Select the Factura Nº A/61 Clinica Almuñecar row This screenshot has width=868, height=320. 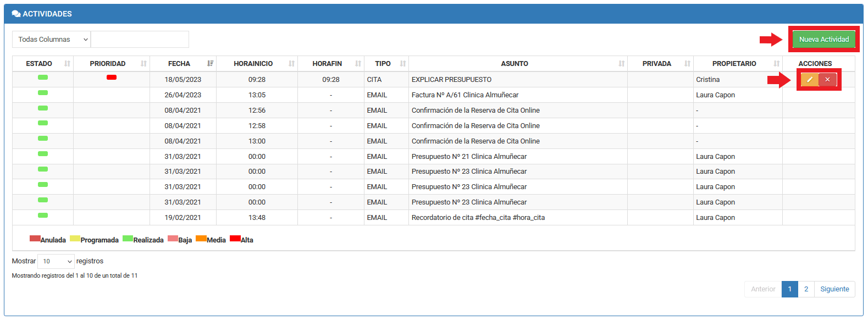click(x=433, y=95)
